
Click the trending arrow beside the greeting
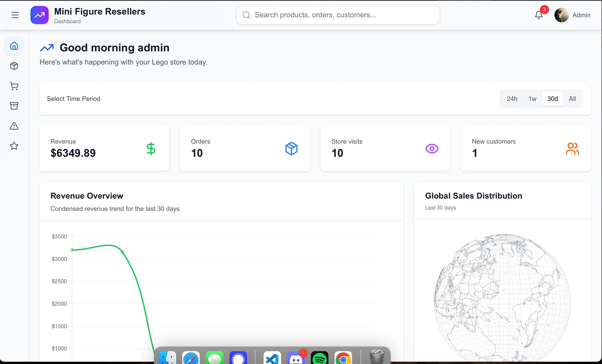point(47,48)
